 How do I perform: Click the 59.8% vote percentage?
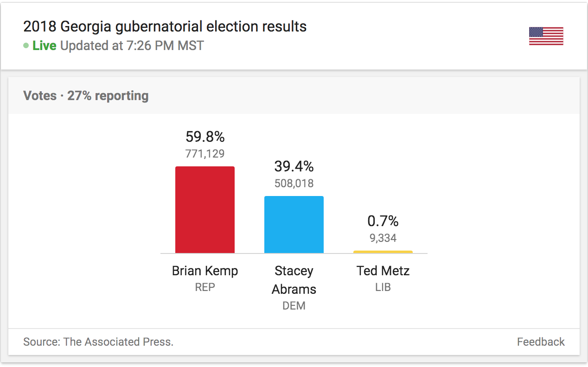tap(205, 137)
